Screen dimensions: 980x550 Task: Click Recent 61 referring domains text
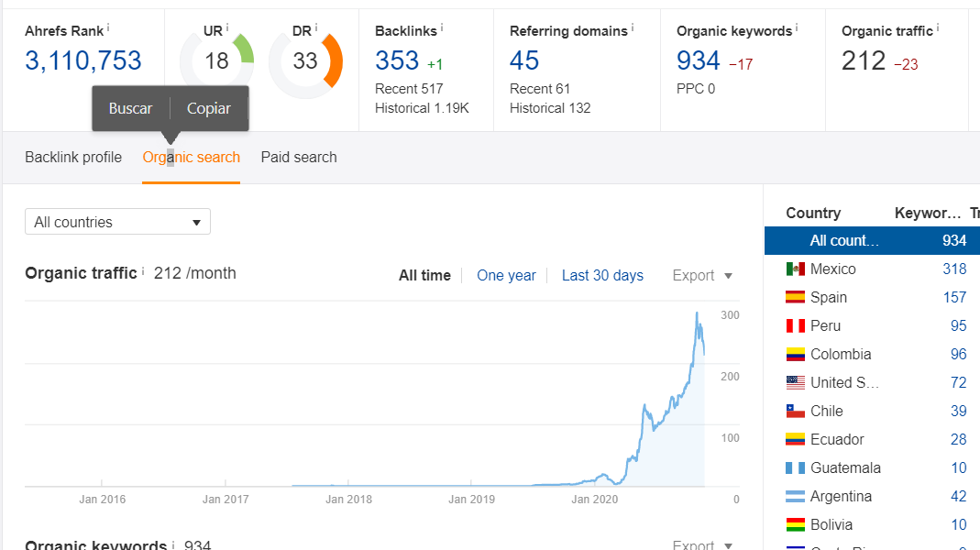pyautogui.click(x=539, y=89)
